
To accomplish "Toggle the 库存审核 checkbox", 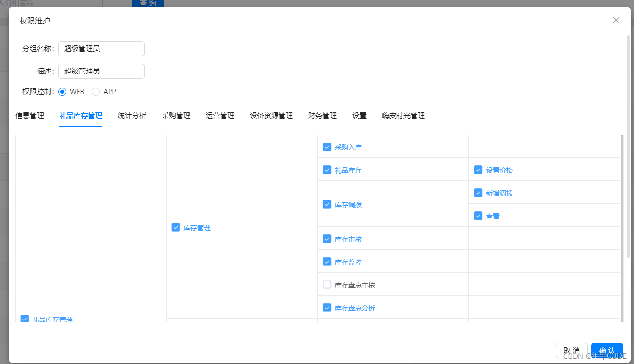I will pos(327,238).
